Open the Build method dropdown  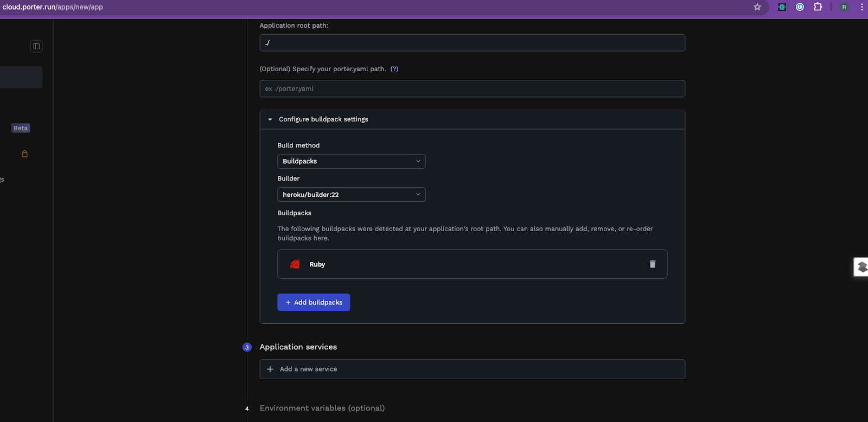[x=352, y=161]
